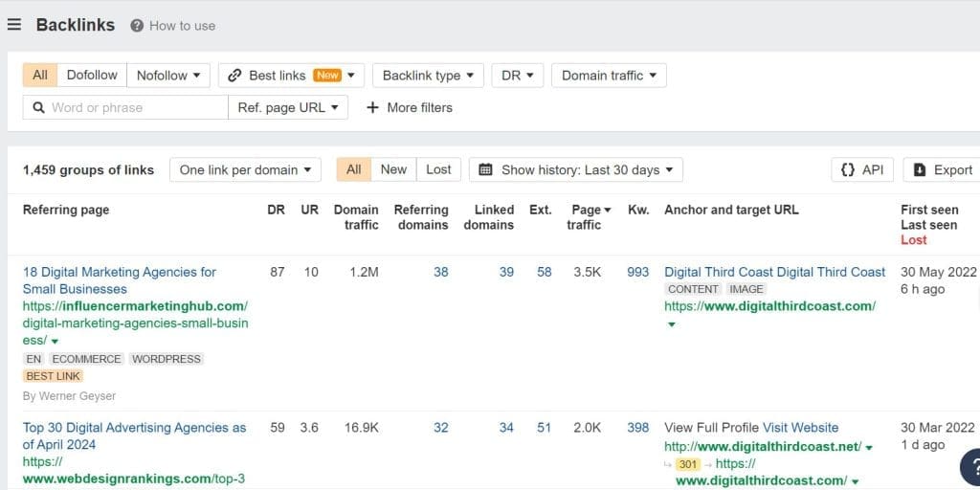Click the New badge on Best links
The width and height of the screenshot is (980, 490).
coord(327,75)
